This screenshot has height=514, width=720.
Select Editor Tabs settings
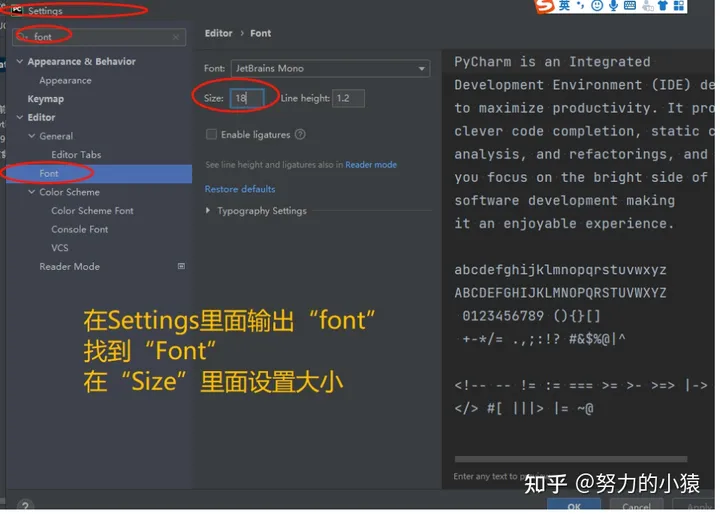[x=76, y=155]
